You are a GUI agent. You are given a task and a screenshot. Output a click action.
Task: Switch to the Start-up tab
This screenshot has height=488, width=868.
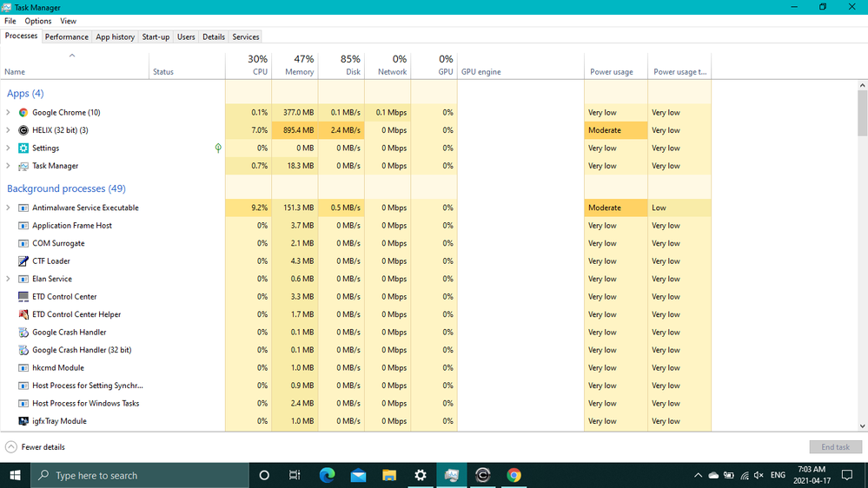click(156, 37)
